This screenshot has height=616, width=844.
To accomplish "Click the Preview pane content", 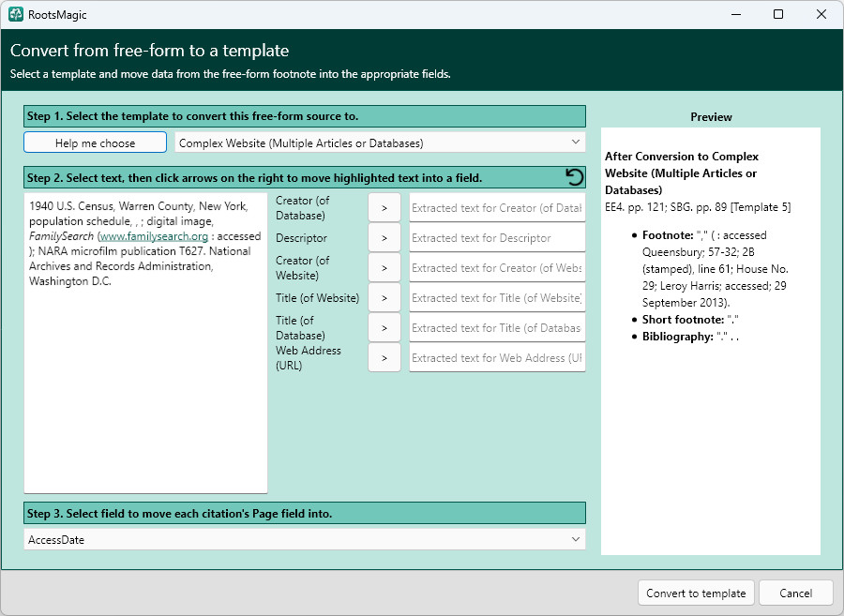I will tap(711, 341).
